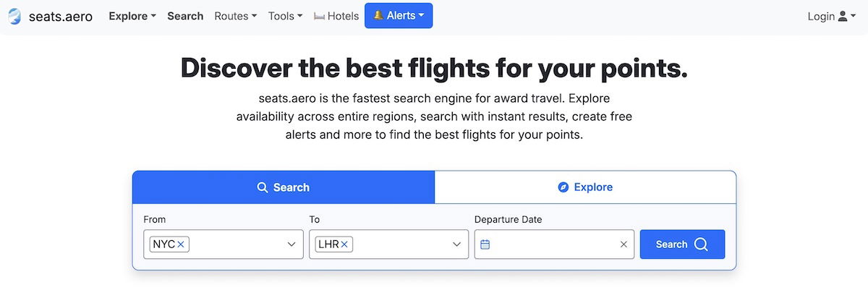Select the Search tab with magnifier
The width and height of the screenshot is (868, 290).
coord(284,187)
